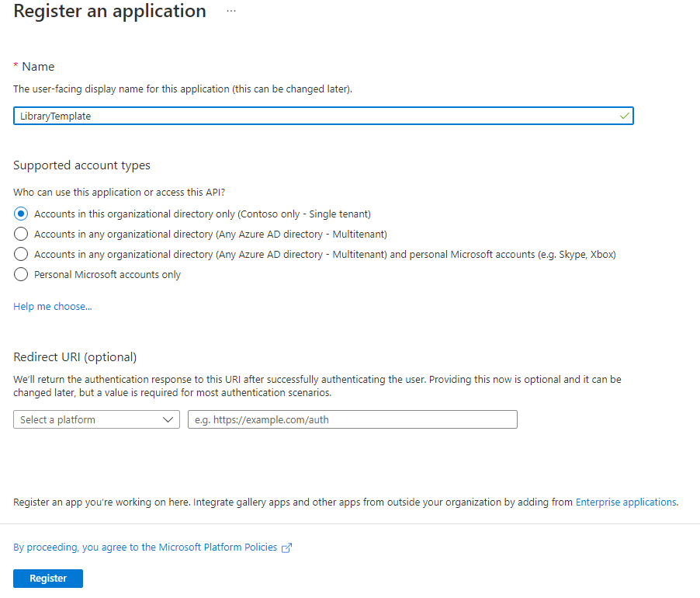Click the green validation checkmark in Name field
Image resolution: width=700 pixels, height=598 pixels.
(x=622, y=115)
